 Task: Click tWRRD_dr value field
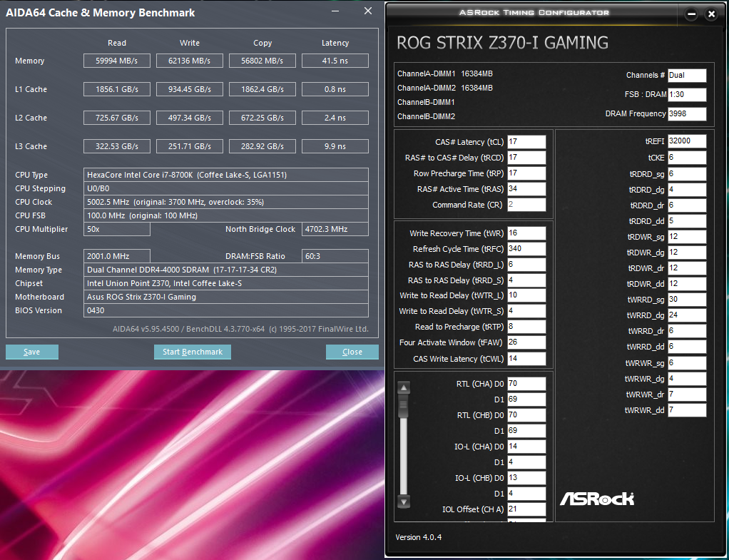(x=687, y=331)
